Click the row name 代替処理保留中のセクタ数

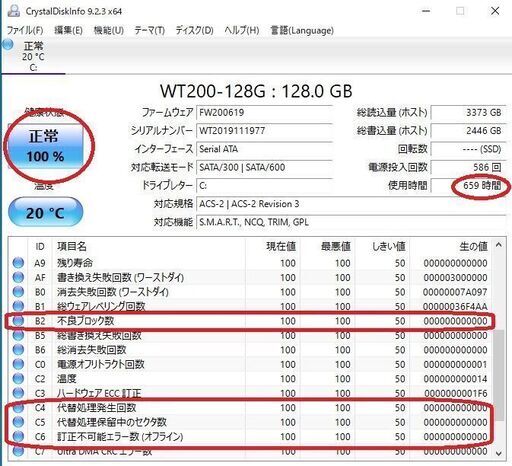point(112,422)
